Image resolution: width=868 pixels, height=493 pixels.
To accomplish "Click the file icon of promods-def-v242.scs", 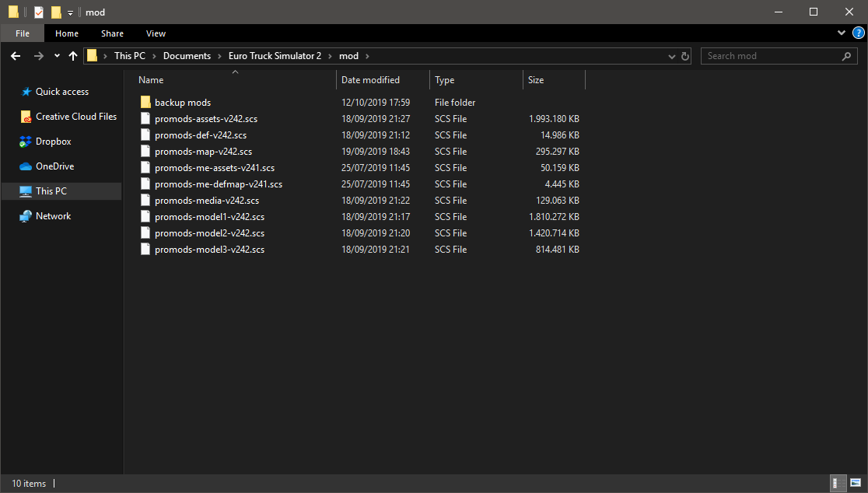I will 145,135.
